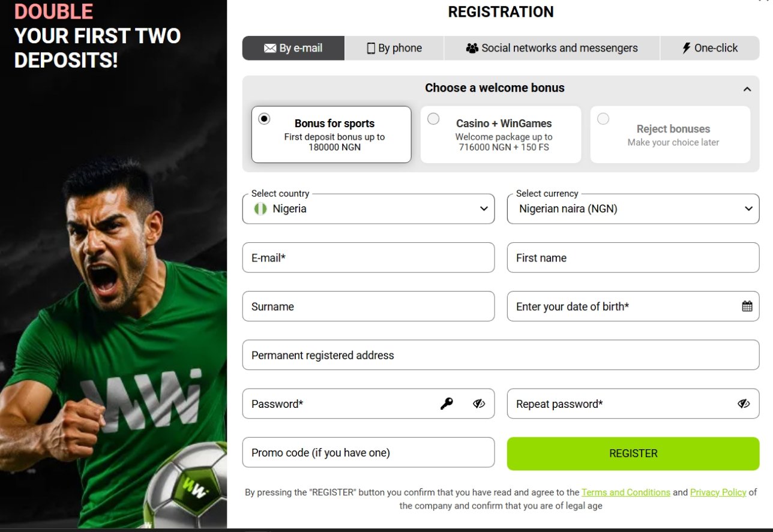Toggle visibility of the Repeat password field
The width and height of the screenshot is (773, 532).
click(744, 403)
